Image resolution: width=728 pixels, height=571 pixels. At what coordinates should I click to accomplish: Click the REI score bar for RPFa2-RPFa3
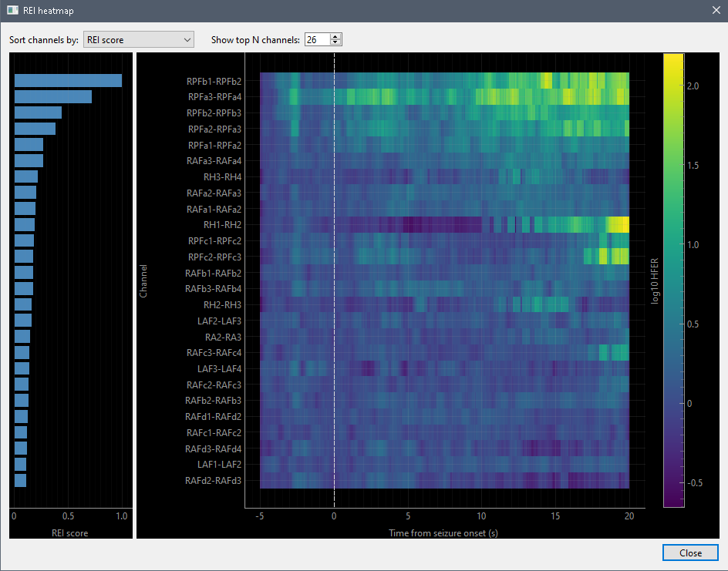coord(35,129)
